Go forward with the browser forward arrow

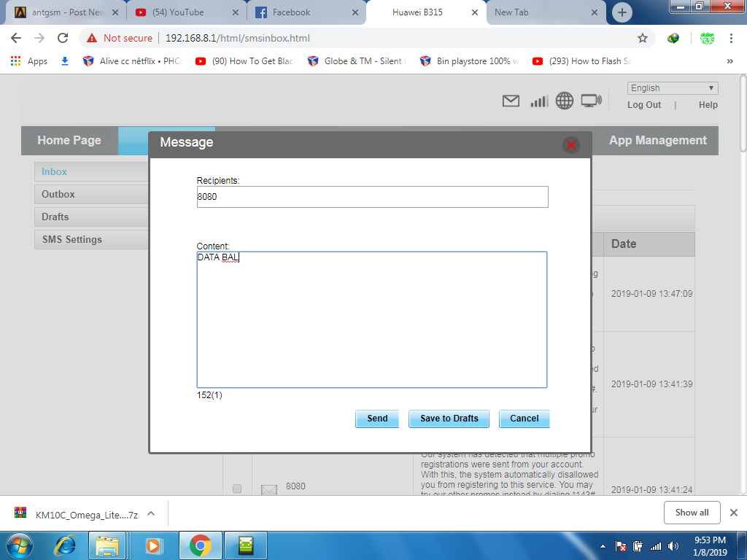pyautogui.click(x=39, y=38)
